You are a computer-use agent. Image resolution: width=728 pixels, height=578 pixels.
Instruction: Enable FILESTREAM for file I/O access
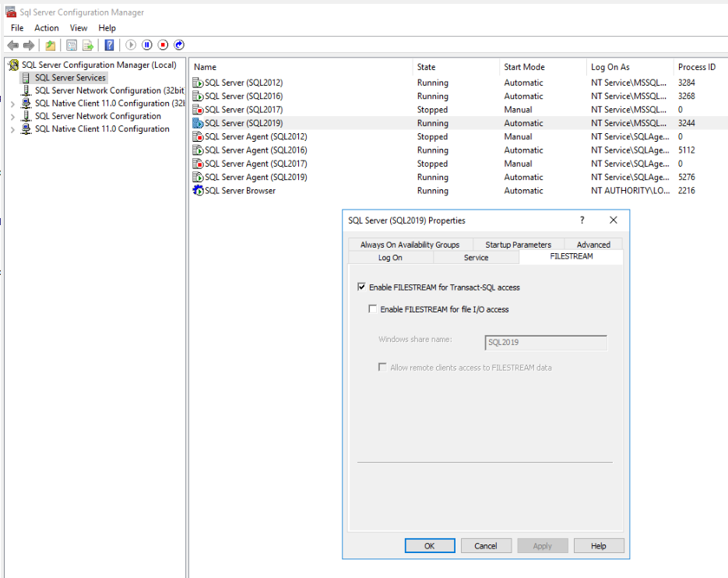coord(372,309)
